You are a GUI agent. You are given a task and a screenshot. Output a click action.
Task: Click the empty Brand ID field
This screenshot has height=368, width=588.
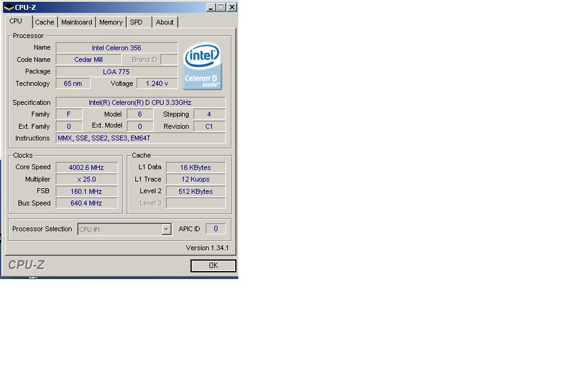point(169,59)
